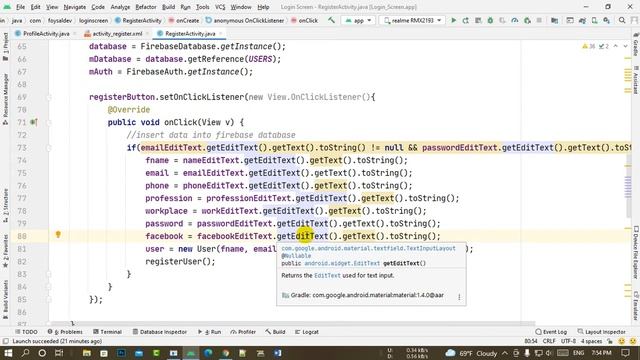Open the VCS menu
The image size is (640, 360).
pos(220,7)
